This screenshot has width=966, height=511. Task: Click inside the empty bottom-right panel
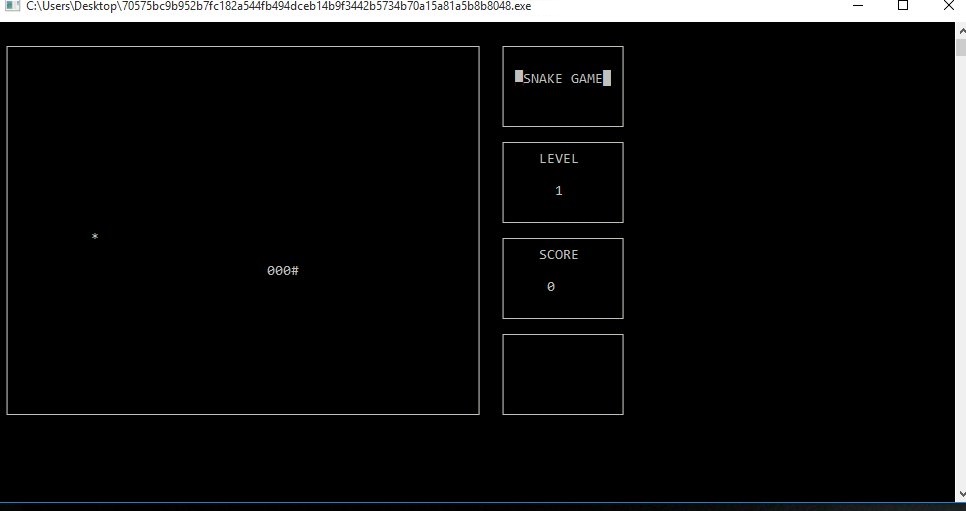click(x=563, y=374)
